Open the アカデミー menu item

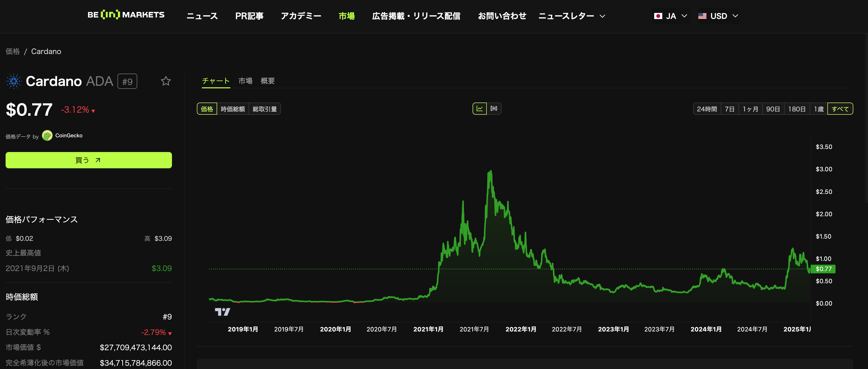point(301,16)
